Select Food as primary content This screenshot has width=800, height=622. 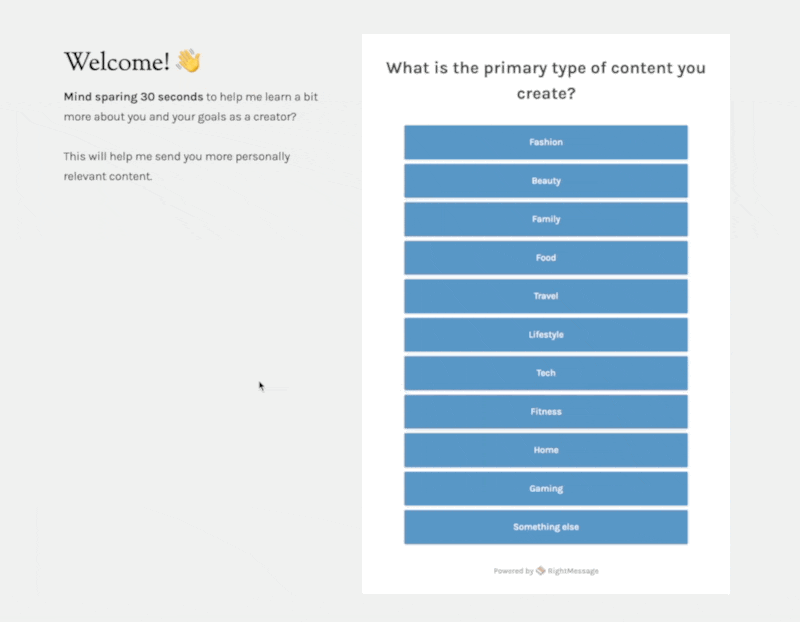tap(545, 258)
